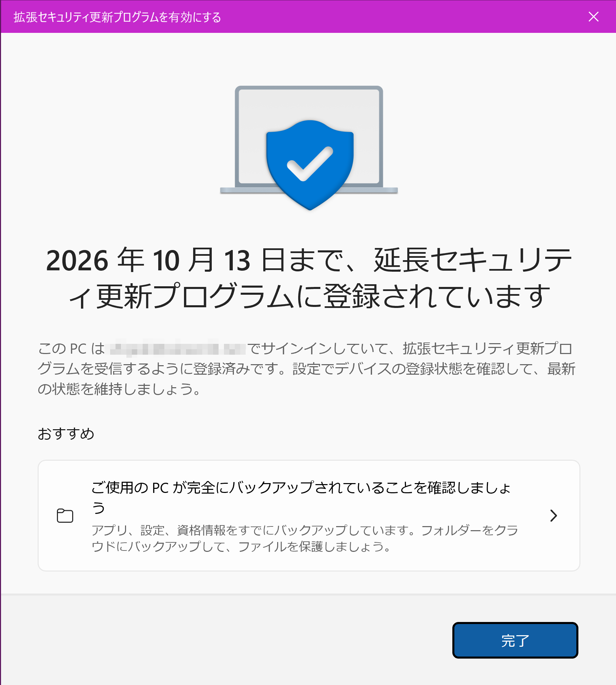Viewport: 616px width, 685px height.
Task: Click the アプリ、設定、資格情報 backup description text
Action: coord(305,538)
